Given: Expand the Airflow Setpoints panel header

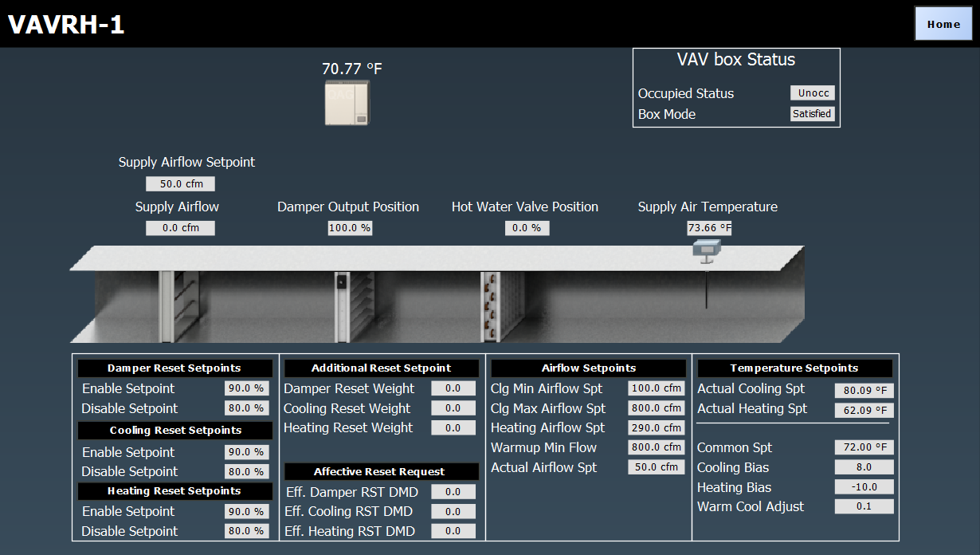Looking at the screenshot, I should 587,368.
